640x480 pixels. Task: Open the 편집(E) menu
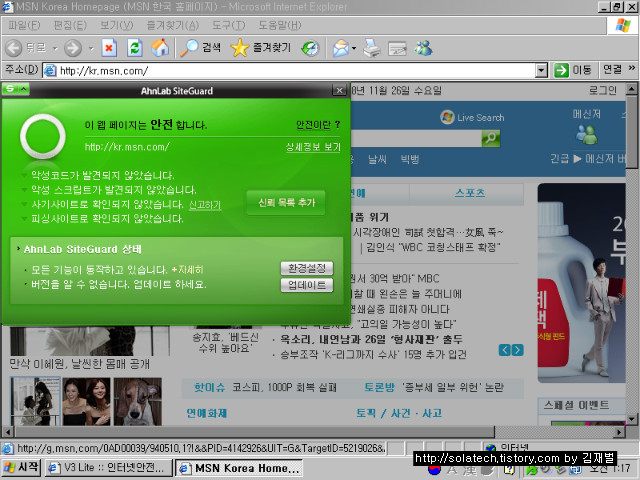point(70,25)
